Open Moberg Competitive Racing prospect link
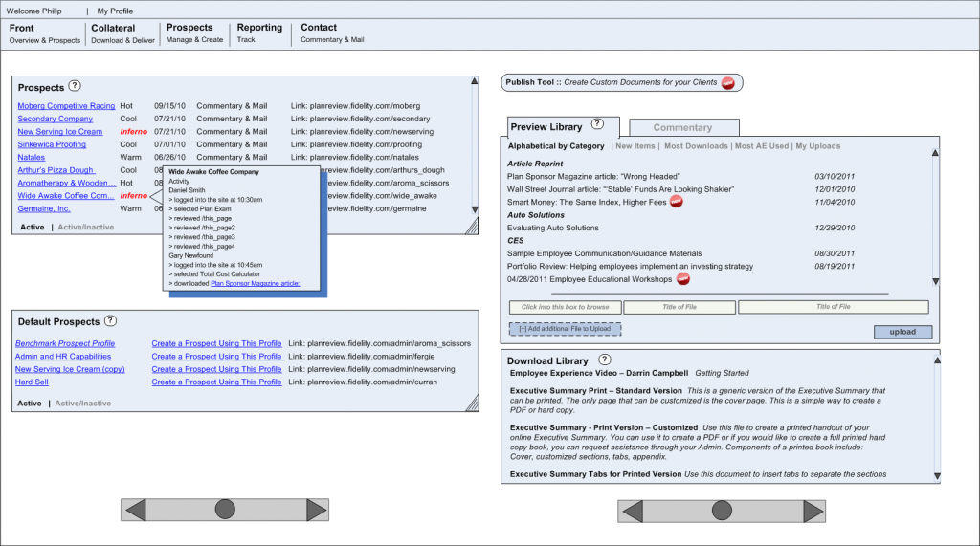The height and width of the screenshot is (546, 980). [x=66, y=106]
